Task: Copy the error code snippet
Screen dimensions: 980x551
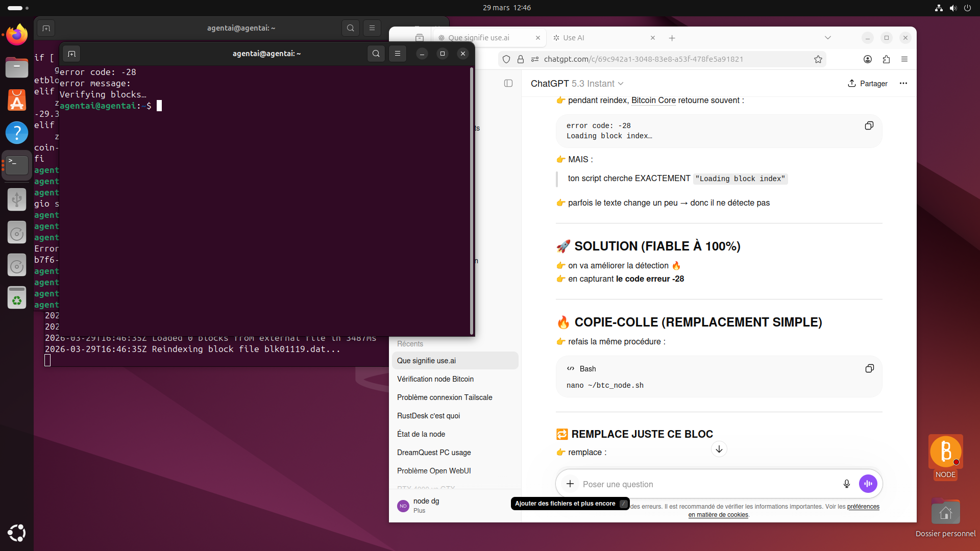Action: point(869,126)
